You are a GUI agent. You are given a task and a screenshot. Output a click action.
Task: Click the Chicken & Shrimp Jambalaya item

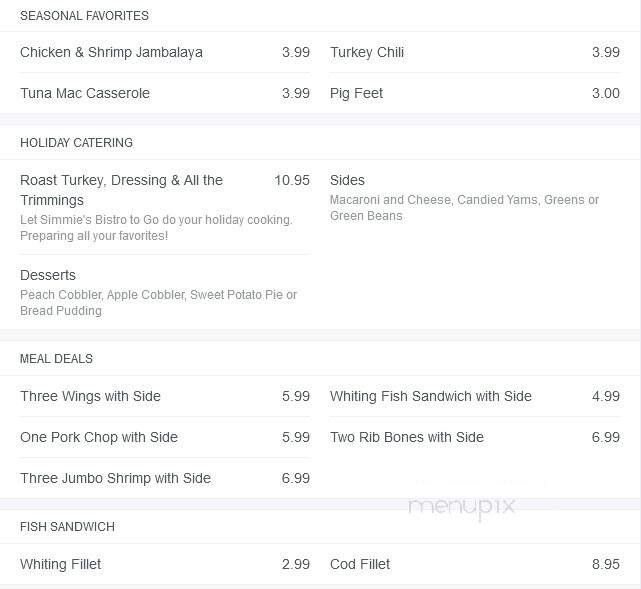coord(111,52)
